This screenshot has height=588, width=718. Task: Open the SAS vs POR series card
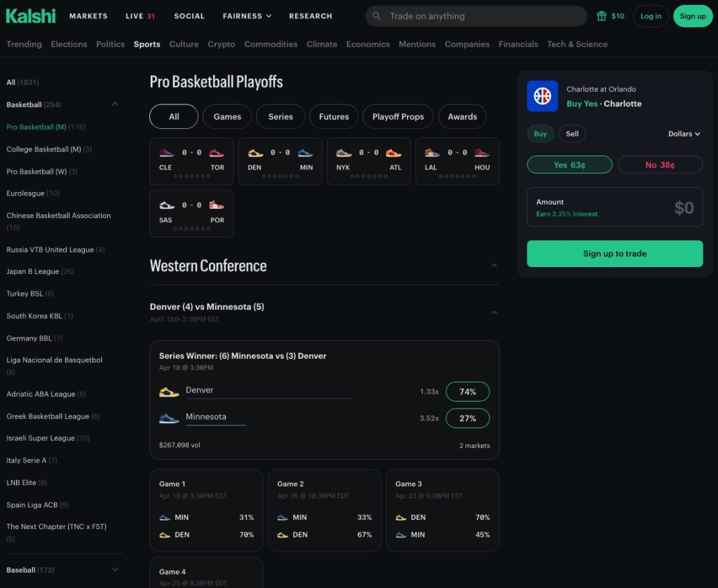191,214
